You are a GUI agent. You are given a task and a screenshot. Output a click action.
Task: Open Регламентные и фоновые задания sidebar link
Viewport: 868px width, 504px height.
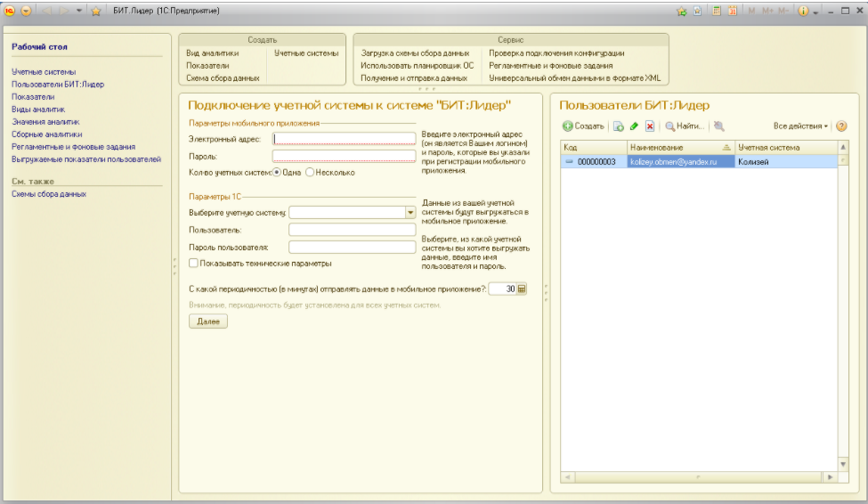pyautogui.click(x=74, y=147)
